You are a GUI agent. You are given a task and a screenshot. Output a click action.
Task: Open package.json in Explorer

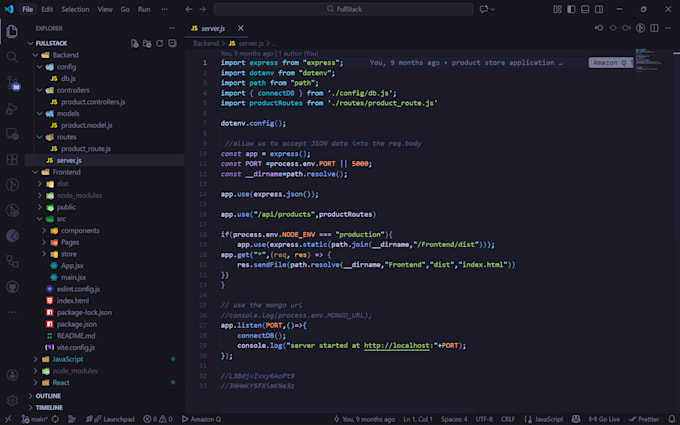pos(77,324)
